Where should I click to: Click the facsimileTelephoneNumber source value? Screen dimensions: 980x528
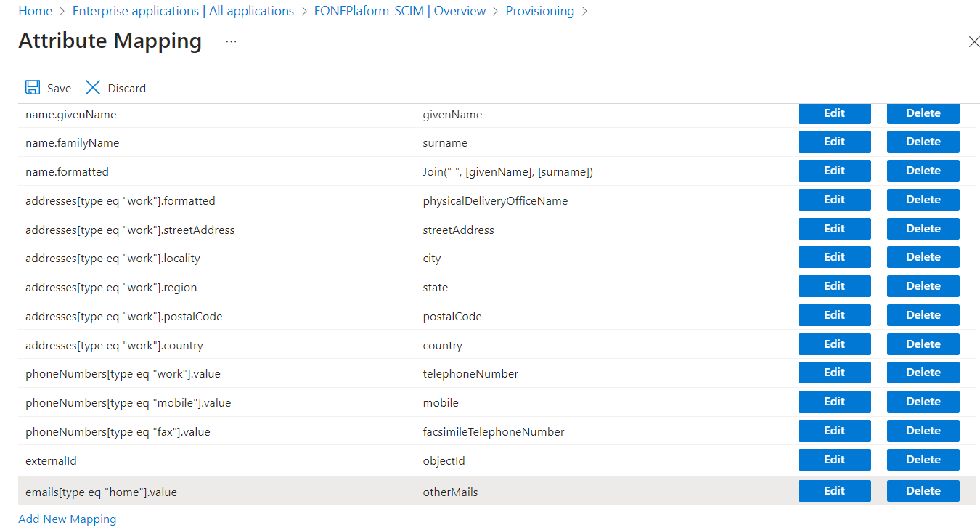[494, 432]
